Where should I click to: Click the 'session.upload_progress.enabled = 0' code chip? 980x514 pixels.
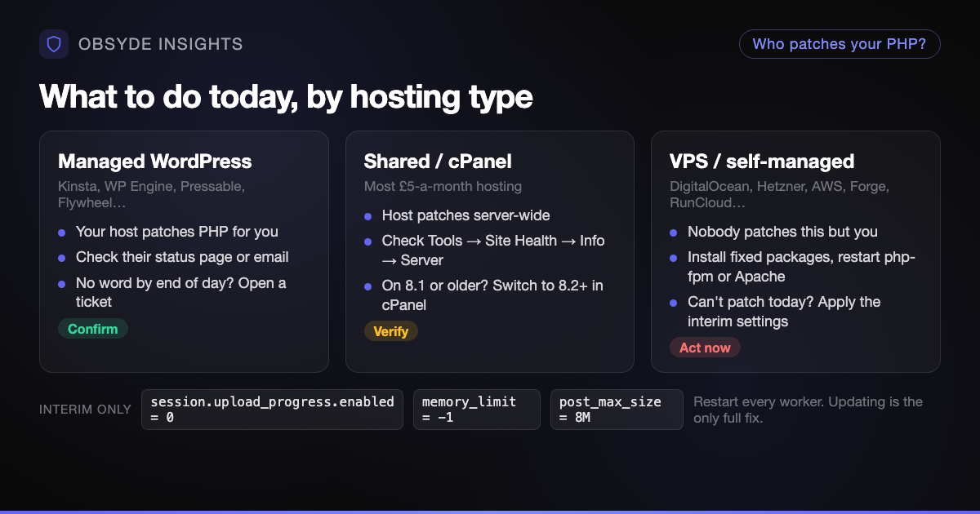pyautogui.click(x=272, y=410)
